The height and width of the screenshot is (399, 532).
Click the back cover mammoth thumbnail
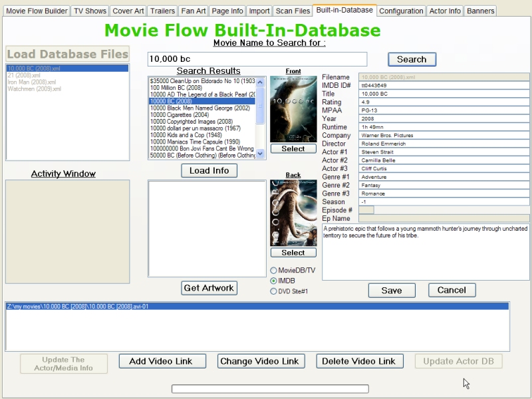coord(293,213)
